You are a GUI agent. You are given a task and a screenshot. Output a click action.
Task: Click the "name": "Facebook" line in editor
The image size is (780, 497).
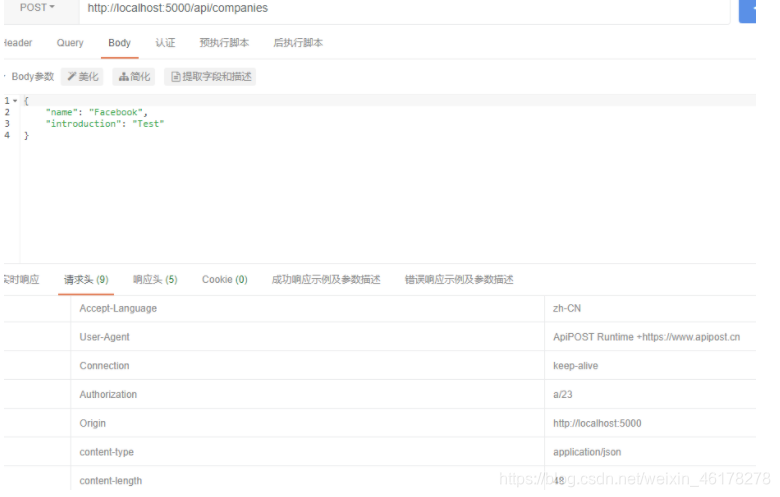97,112
